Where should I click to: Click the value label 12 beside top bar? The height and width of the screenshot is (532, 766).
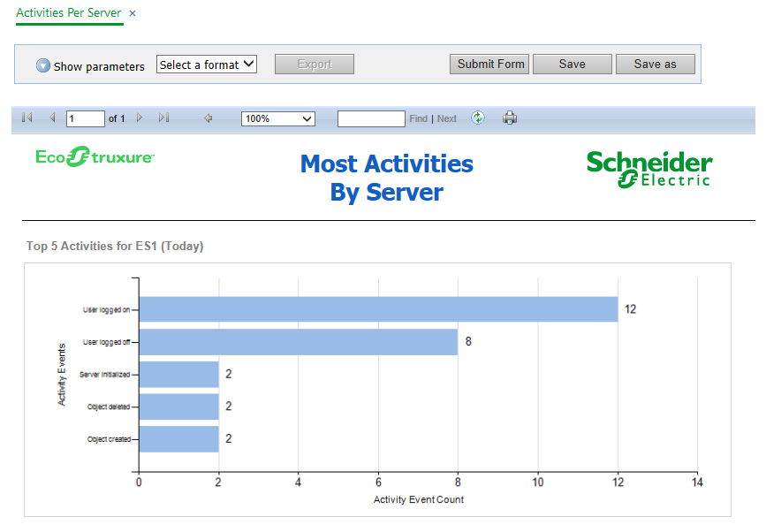point(630,309)
